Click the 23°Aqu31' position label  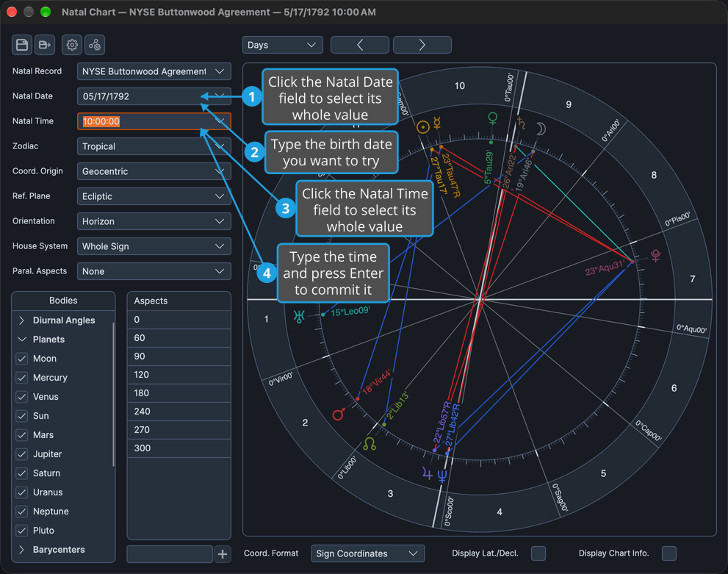click(x=605, y=268)
